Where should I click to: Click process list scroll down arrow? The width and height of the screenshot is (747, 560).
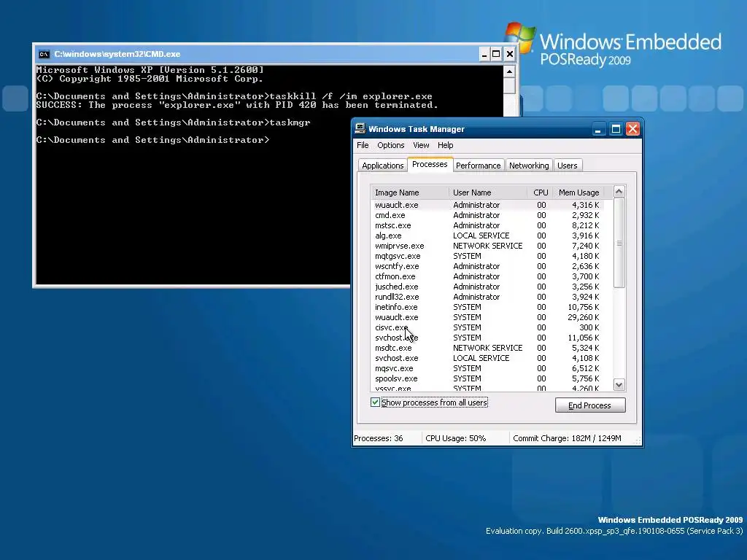pos(619,385)
